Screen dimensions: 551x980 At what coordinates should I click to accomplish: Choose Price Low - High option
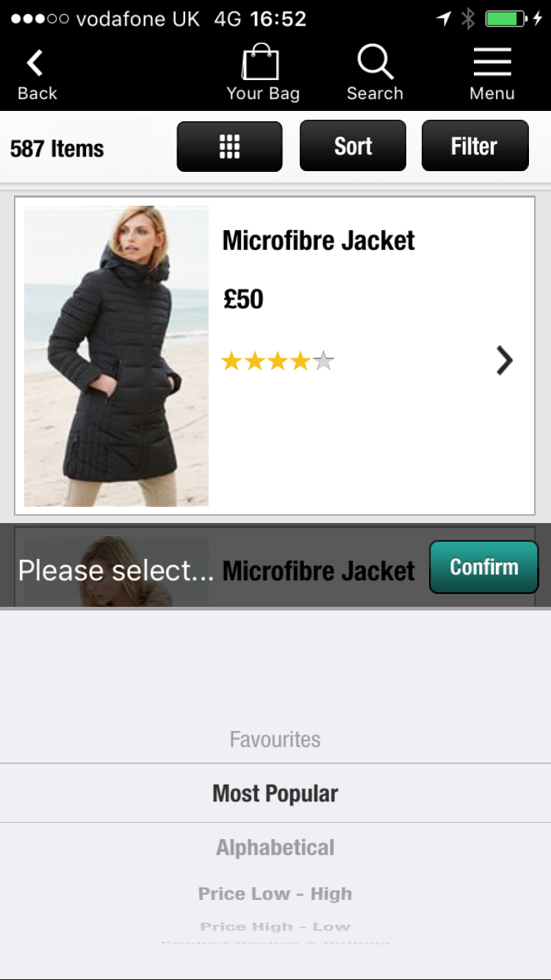[x=275, y=894]
